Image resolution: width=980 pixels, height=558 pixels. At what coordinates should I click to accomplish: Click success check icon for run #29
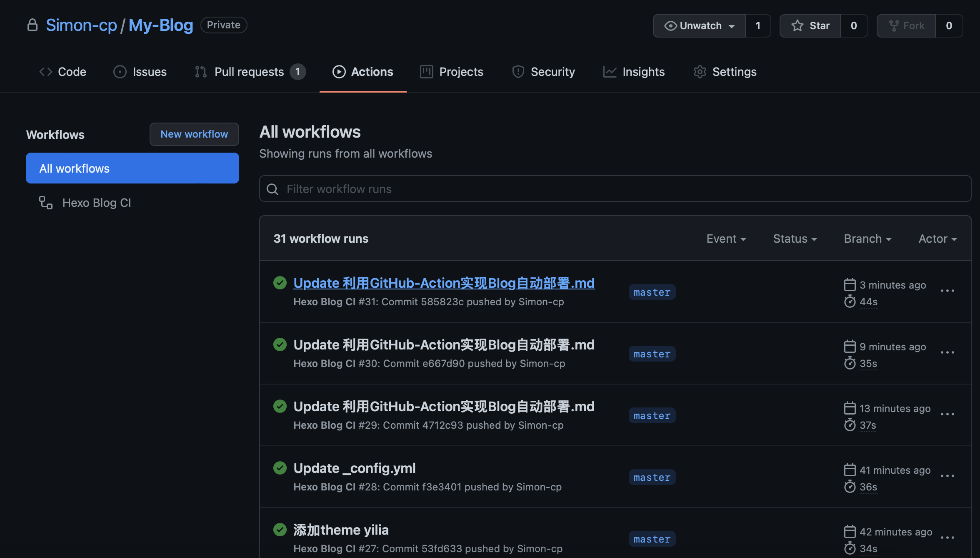tap(280, 406)
